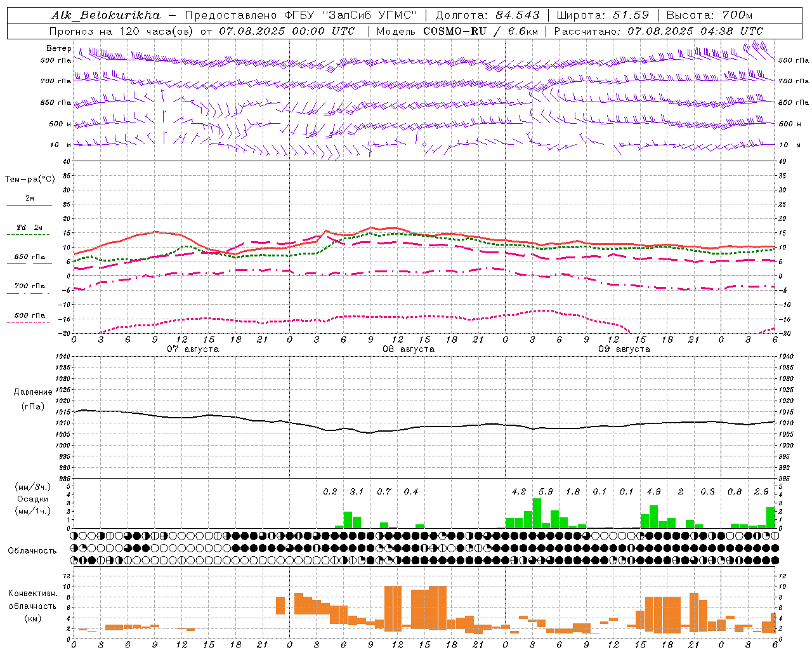Image resolution: width=812 pixels, height=650 pixels.
Task: Click the 0.2 precipitation total
Action: [x=330, y=491]
